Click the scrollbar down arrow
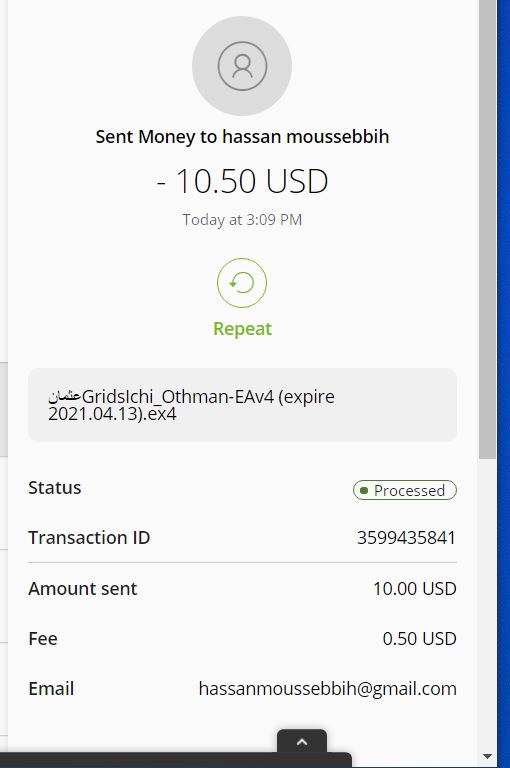Image resolution: width=510 pixels, height=768 pixels. point(487,757)
